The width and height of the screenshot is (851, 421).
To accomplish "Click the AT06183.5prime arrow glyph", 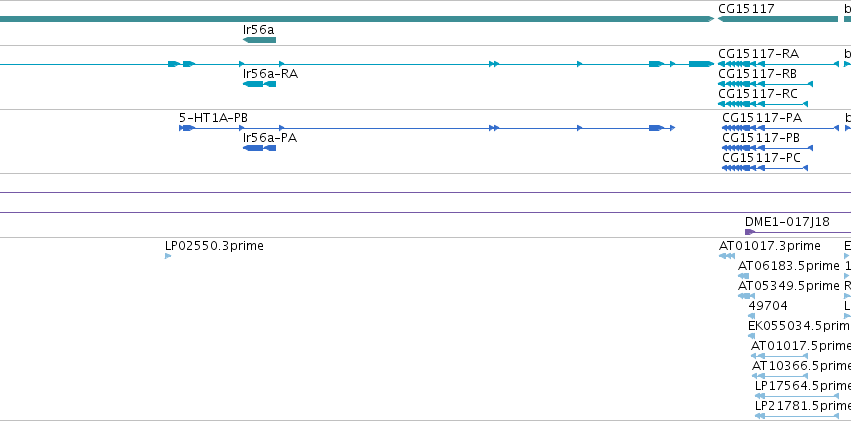I will (x=744, y=276).
